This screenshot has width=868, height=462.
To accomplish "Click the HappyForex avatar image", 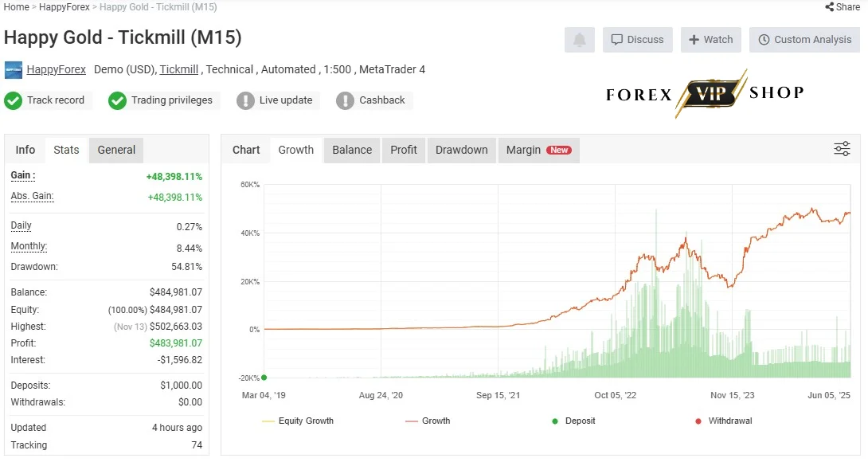I will pyautogui.click(x=14, y=70).
